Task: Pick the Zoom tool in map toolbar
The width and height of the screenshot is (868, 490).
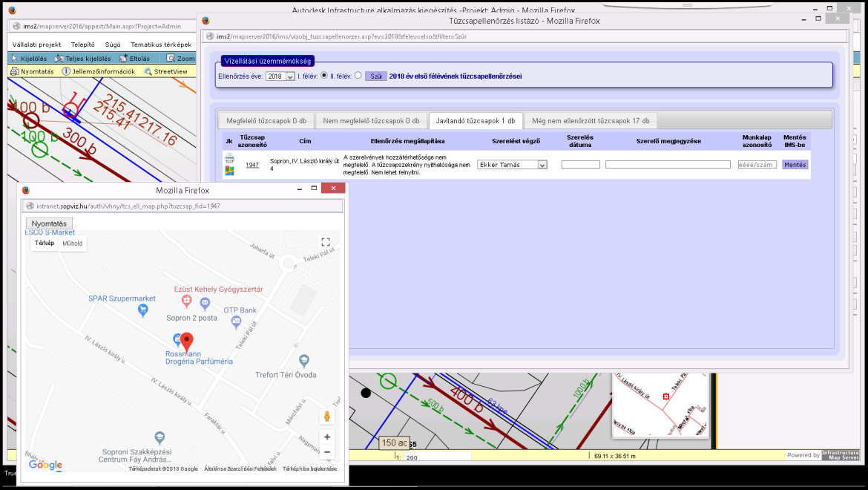Action: tap(180, 58)
